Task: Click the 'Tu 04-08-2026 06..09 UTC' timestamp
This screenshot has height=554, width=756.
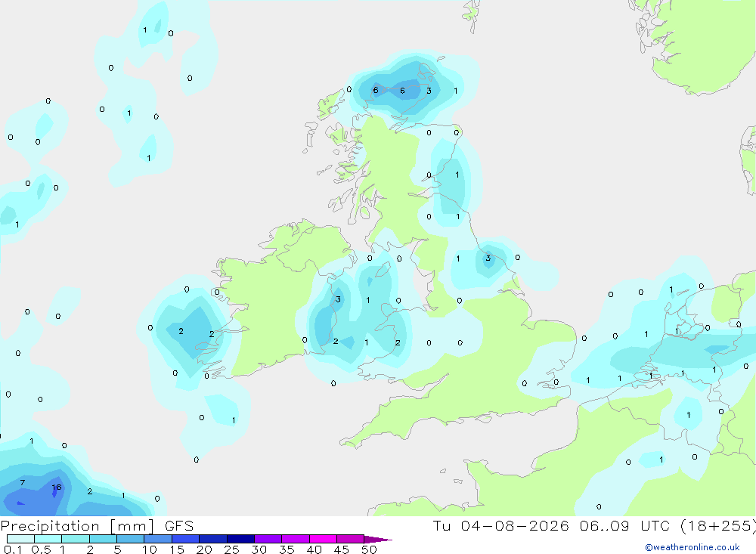Action: point(553,526)
